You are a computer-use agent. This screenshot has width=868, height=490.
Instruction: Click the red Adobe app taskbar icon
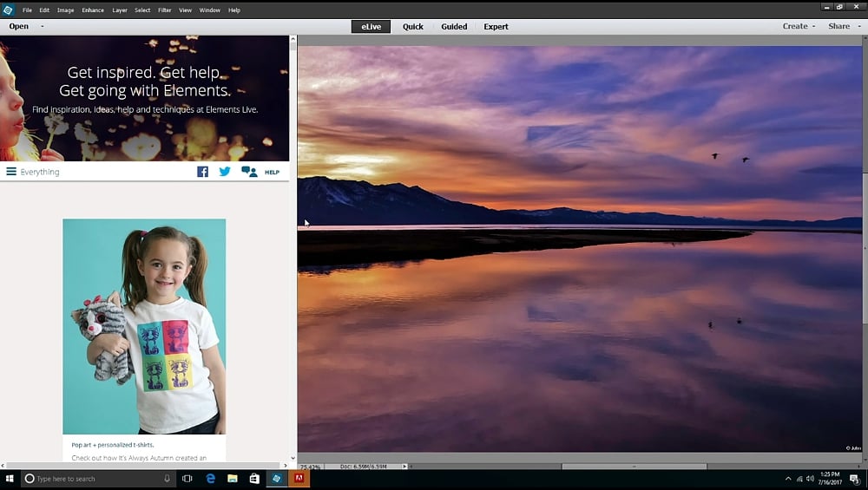(x=299, y=479)
